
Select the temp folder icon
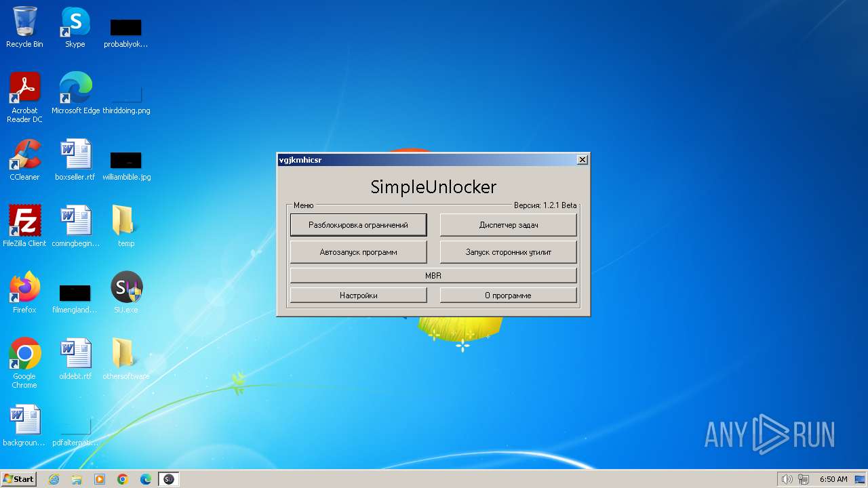tap(125, 226)
